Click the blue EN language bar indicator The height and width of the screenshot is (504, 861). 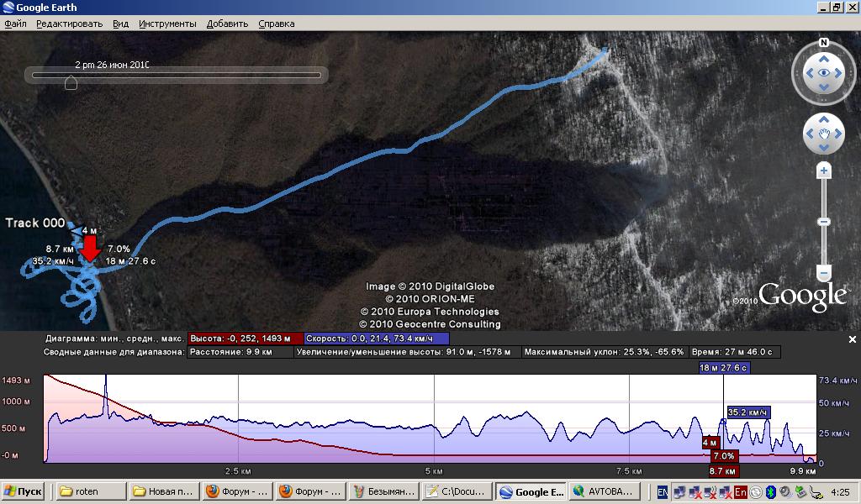point(663,492)
